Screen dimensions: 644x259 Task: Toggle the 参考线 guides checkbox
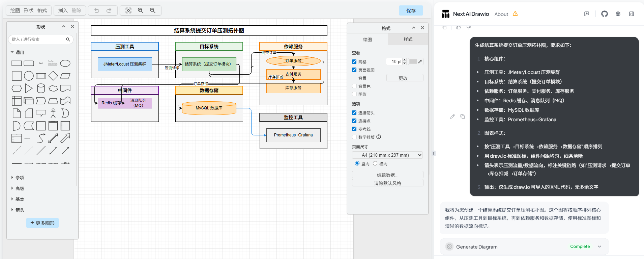[x=354, y=129]
